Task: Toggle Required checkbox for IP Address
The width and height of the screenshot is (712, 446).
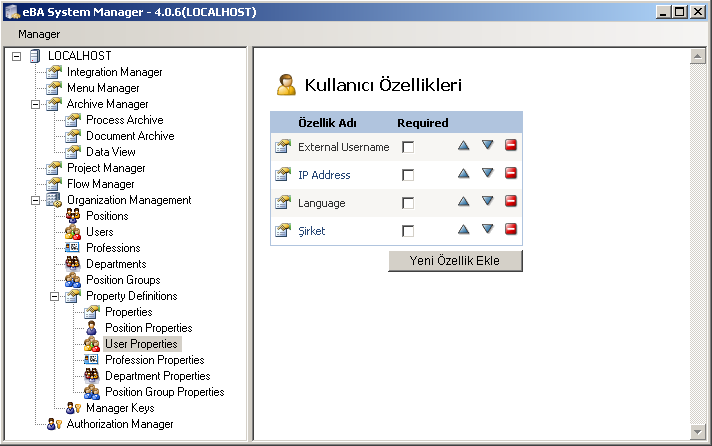Action: click(408, 175)
